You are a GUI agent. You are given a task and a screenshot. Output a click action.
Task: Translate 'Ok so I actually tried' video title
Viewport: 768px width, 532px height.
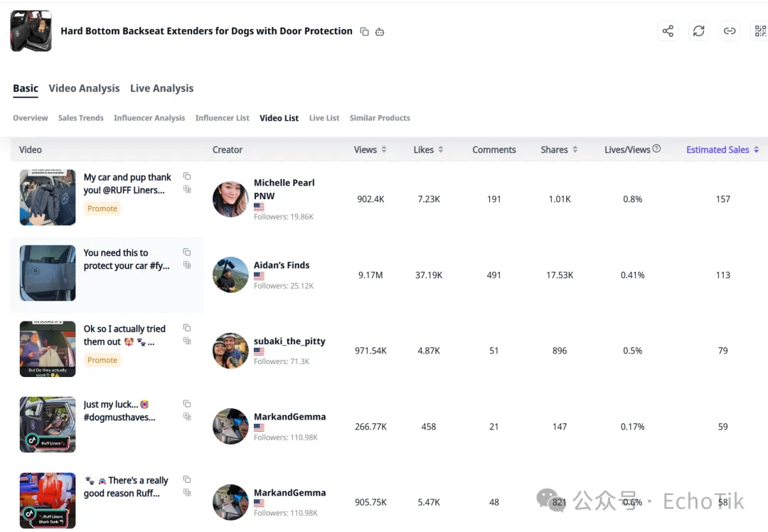coord(186,341)
